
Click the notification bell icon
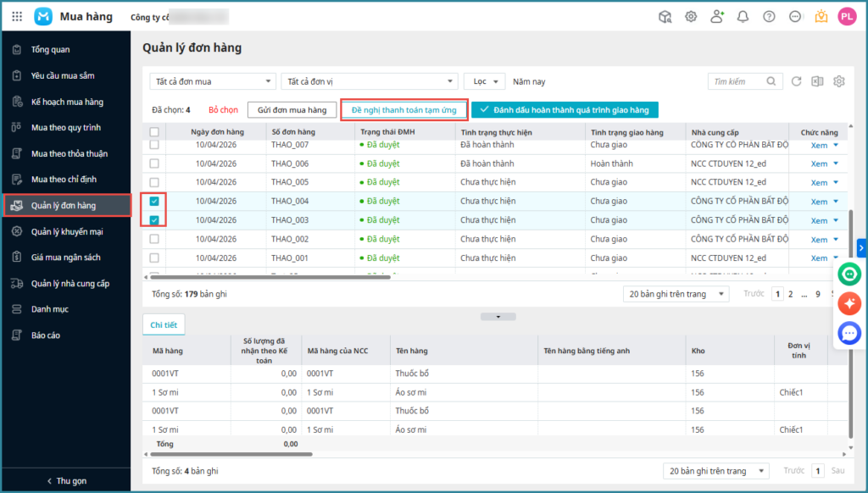(x=743, y=16)
